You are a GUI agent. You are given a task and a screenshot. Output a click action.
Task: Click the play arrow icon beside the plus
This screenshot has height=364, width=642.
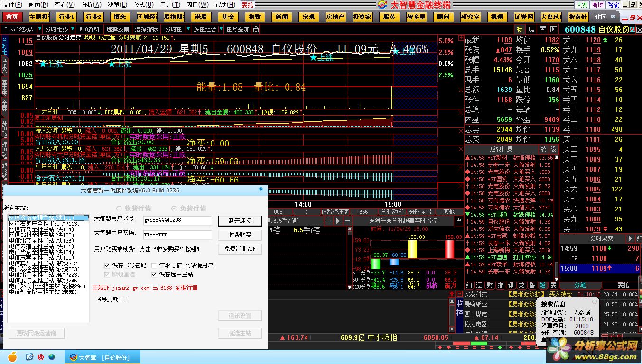pyautogui.click(x=338, y=221)
